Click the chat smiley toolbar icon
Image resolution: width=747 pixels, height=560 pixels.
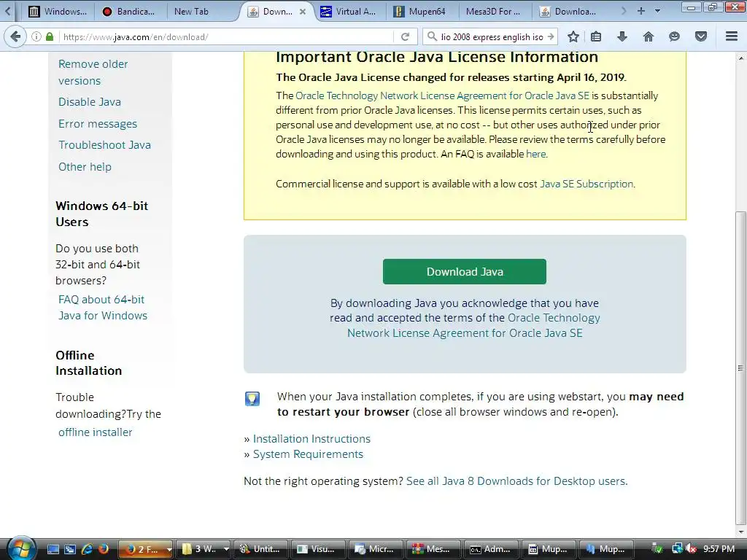click(x=674, y=36)
